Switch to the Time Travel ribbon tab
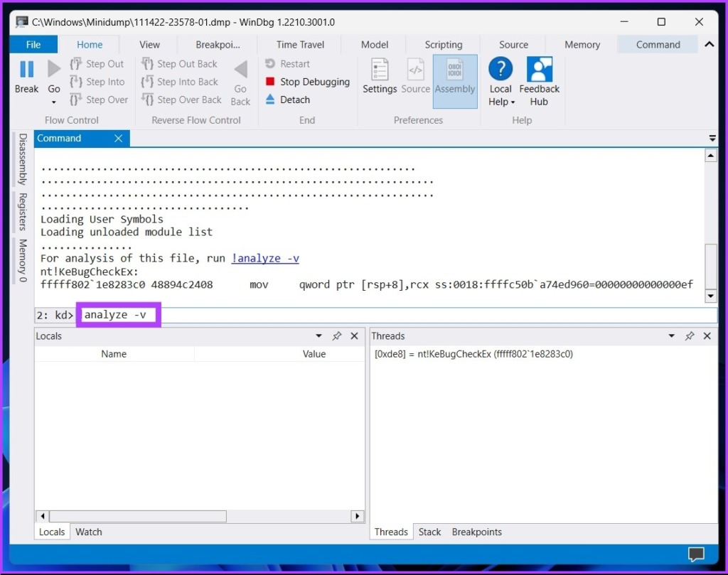 [x=301, y=45]
